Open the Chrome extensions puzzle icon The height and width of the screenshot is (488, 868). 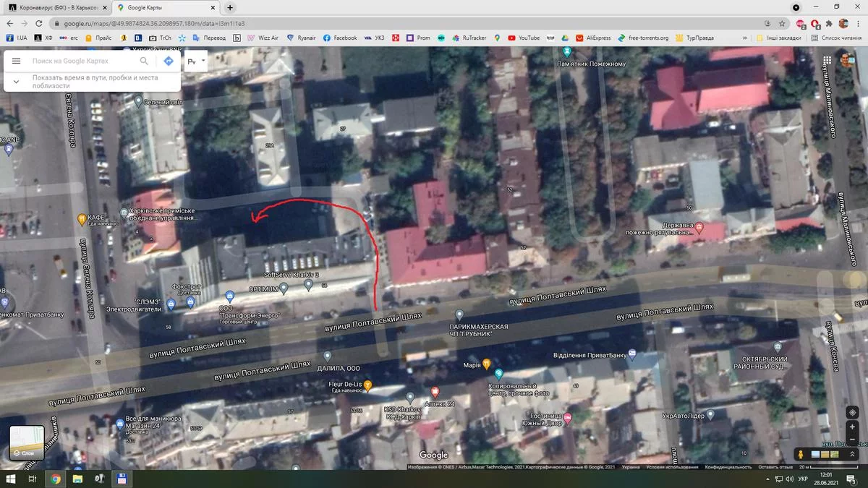[829, 23]
